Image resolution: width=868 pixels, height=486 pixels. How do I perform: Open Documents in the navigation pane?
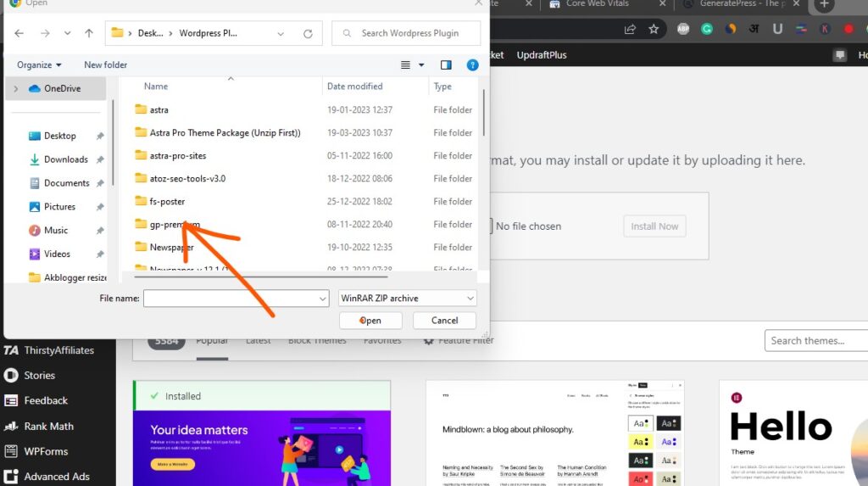coord(66,183)
